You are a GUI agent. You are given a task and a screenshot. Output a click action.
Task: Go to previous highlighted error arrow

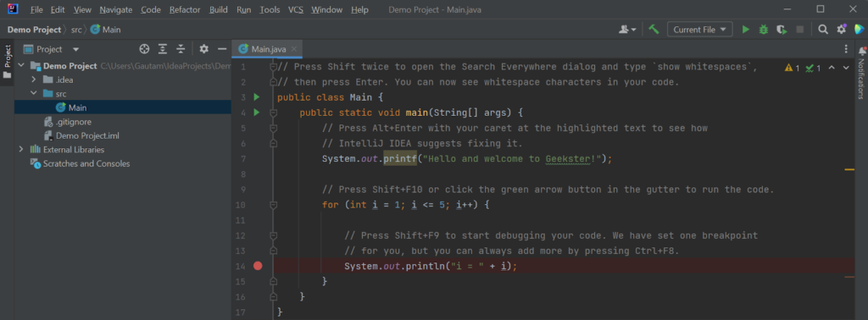pyautogui.click(x=832, y=68)
